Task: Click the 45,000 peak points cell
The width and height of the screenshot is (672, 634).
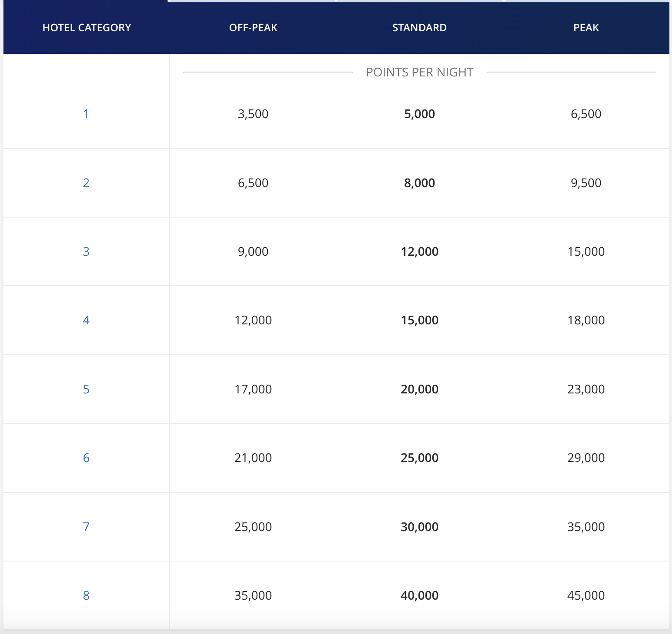Action: (586, 595)
